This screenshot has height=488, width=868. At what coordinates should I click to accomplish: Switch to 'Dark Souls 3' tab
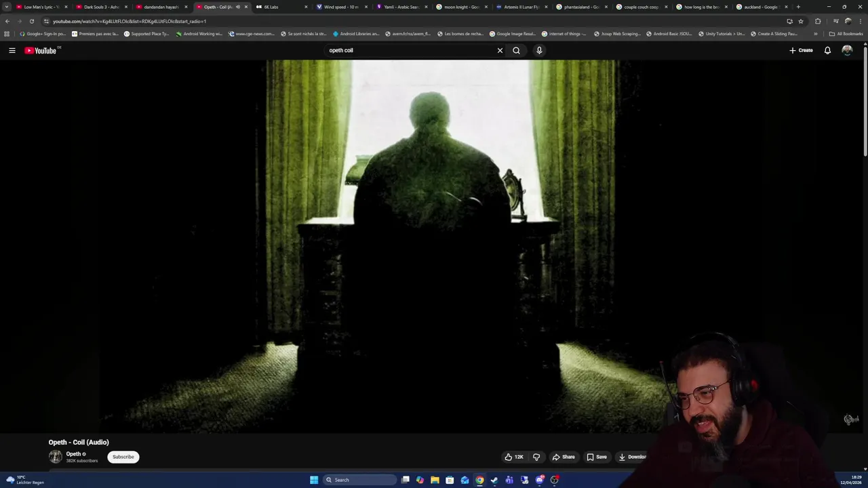[102, 7]
